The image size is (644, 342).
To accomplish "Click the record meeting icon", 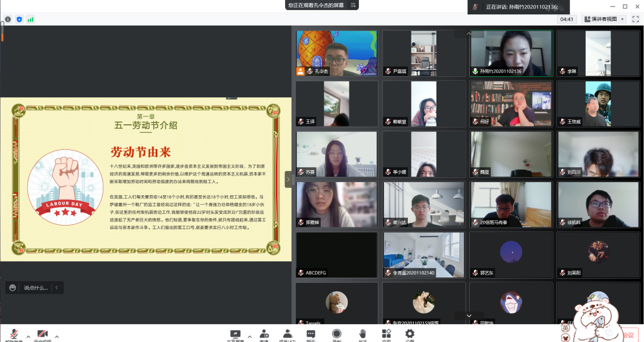I will coord(337,334).
